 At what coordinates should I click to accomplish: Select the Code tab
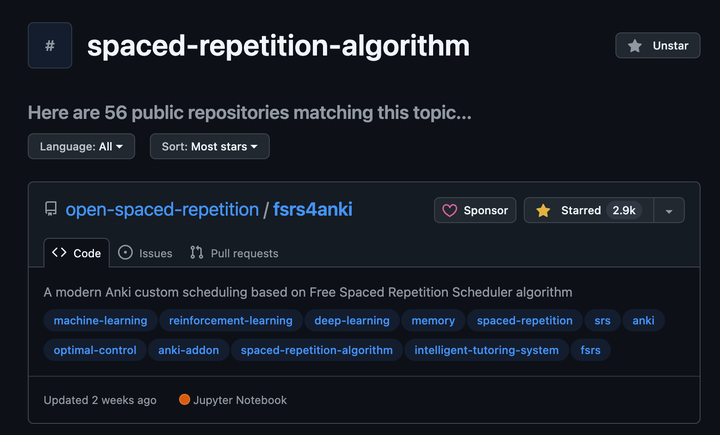76,253
